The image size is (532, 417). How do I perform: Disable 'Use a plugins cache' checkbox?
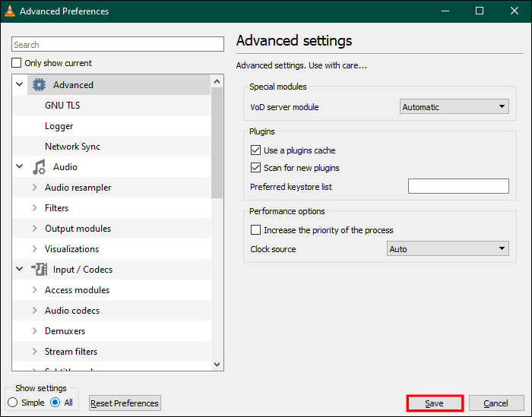click(x=255, y=150)
